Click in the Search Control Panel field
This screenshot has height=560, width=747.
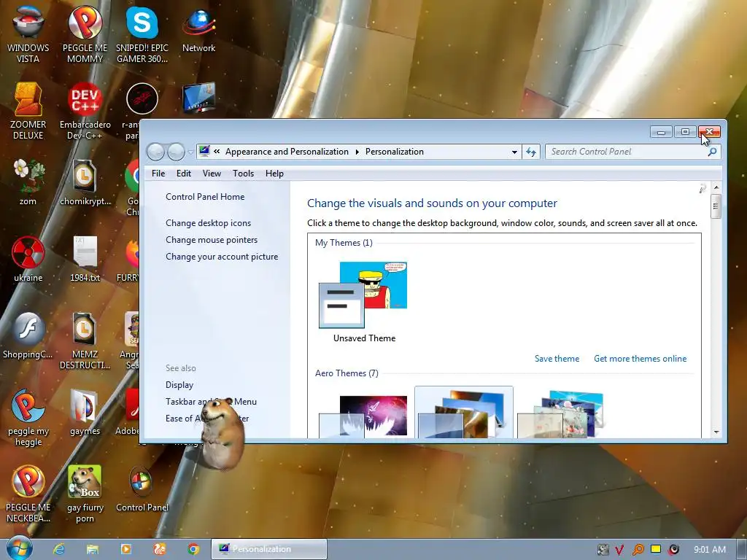(627, 152)
